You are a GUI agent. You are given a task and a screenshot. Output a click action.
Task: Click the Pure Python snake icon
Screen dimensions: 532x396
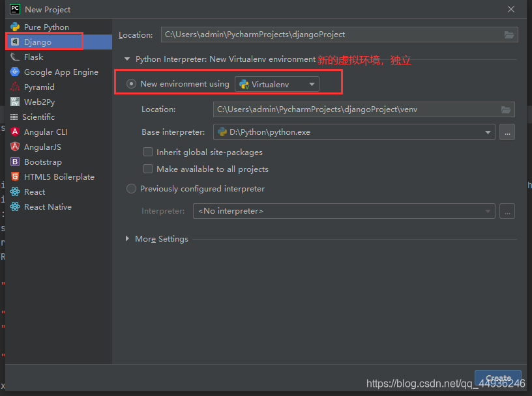[15, 27]
